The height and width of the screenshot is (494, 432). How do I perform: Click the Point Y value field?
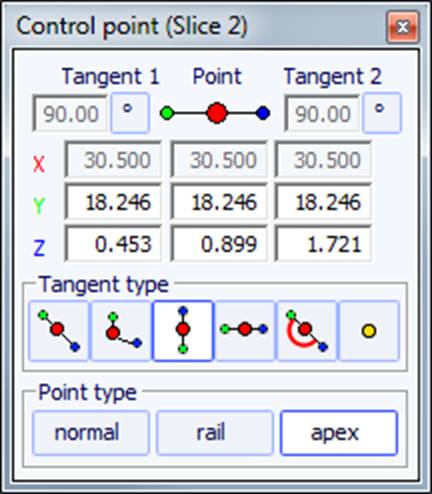click(219, 202)
